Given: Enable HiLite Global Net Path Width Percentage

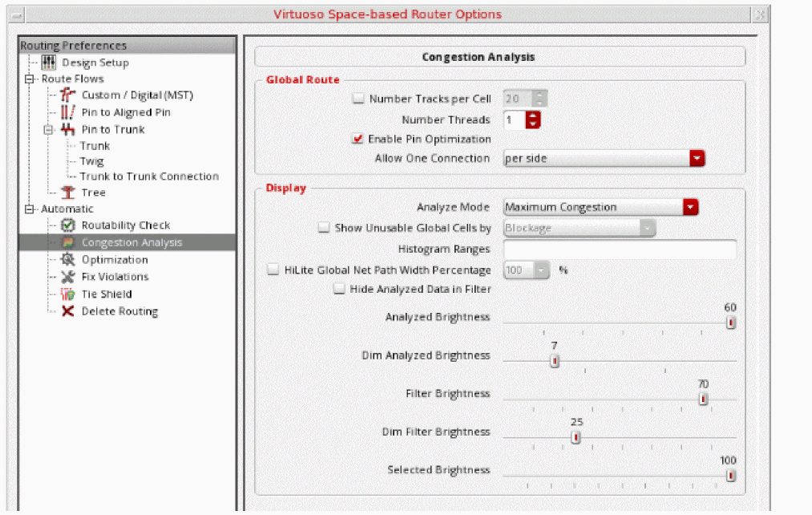Looking at the screenshot, I should [273, 270].
